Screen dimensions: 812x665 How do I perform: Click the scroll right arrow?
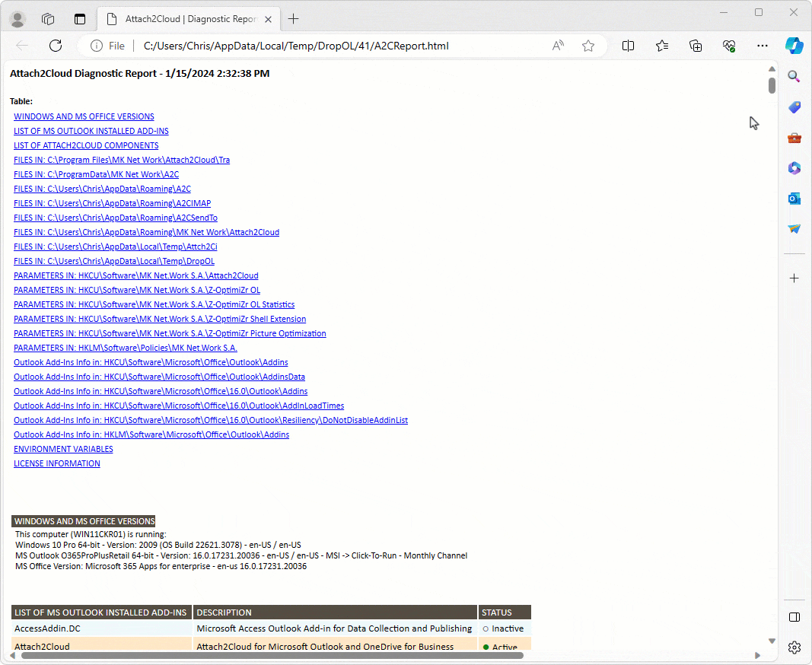click(x=758, y=656)
